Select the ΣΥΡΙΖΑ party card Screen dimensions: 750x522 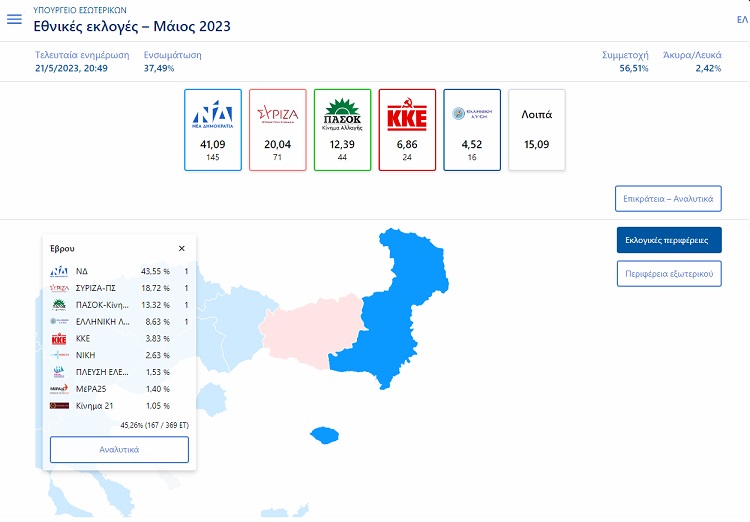click(x=277, y=130)
